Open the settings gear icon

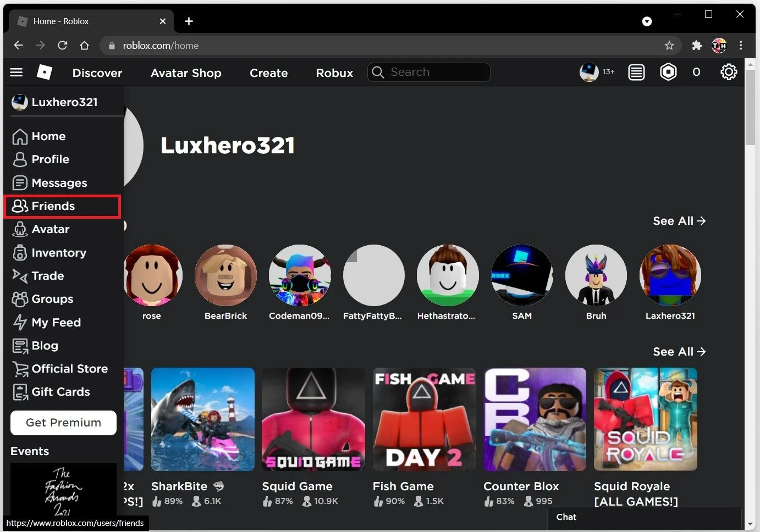[x=729, y=72]
